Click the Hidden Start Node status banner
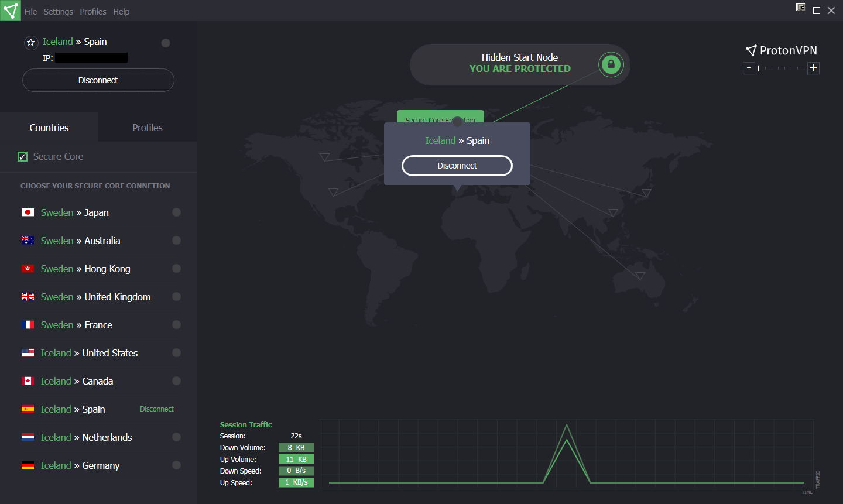This screenshot has width=843, height=504. (x=520, y=64)
